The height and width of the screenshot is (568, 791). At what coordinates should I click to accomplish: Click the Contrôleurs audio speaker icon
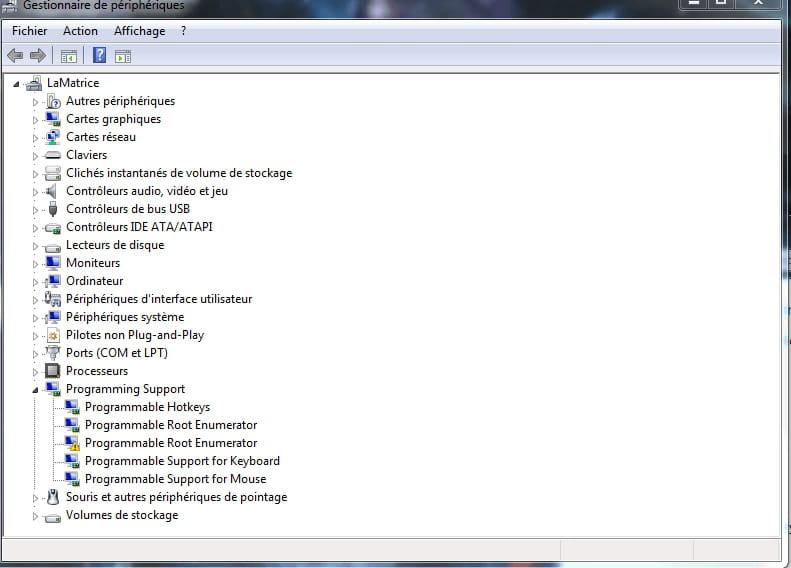pyautogui.click(x=52, y=191)
